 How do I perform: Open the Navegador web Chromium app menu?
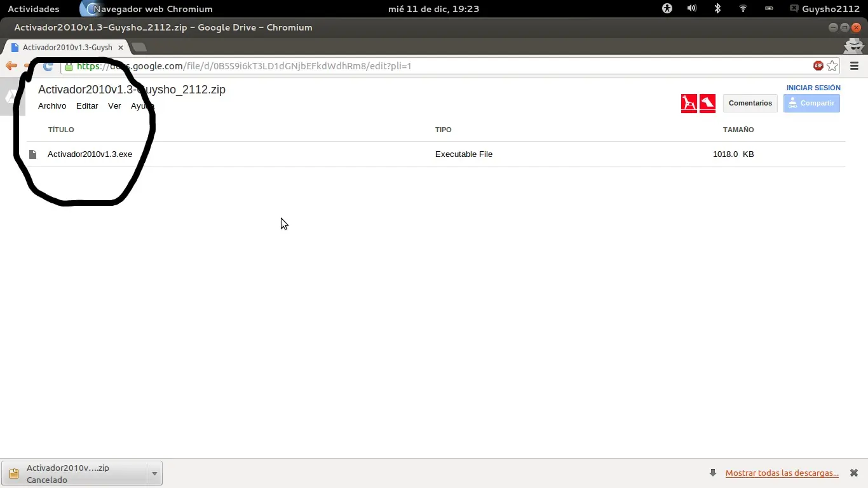coord(147,9)
